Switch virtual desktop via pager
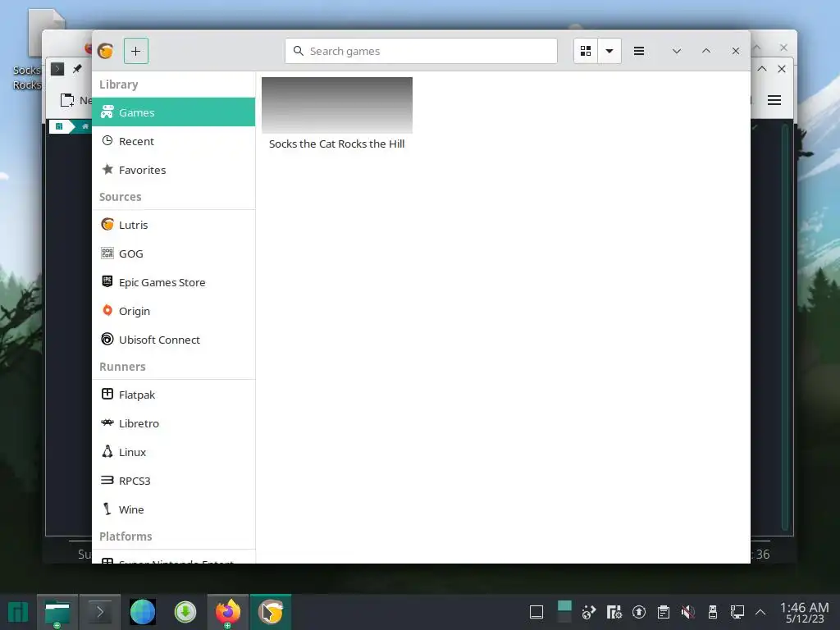Viewport: 840px width, 630px height. point(564,612)
